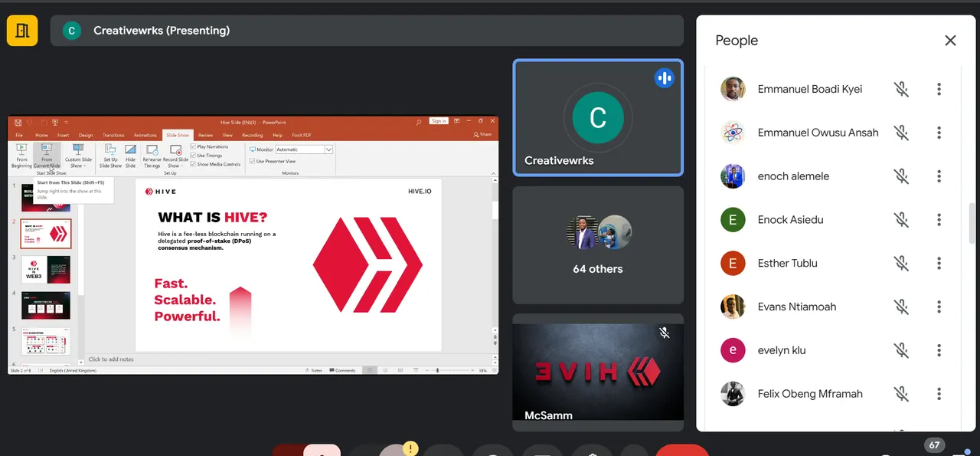Click From Current Slide in PowerPoint ribbon
980x456 pixels.
click(x=47, y=156)
